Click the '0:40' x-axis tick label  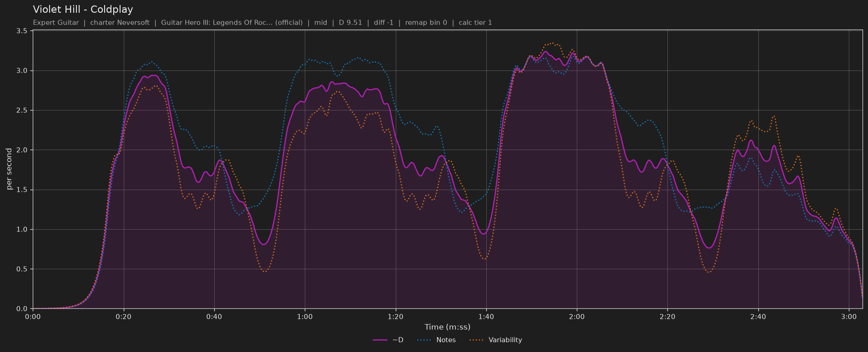click(x=214, y=317)
